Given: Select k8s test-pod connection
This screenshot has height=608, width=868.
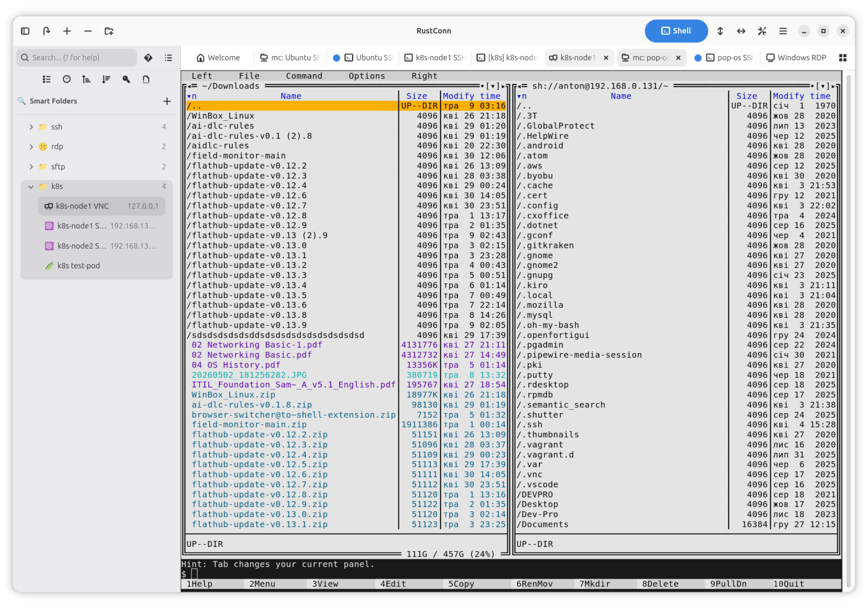Looking at the screenshot, I should (102, 266).
